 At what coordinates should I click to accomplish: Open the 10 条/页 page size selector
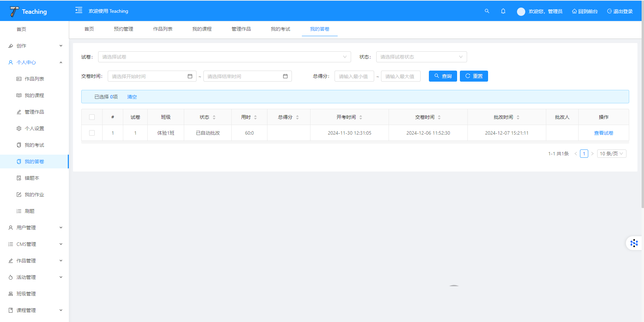click(611, 154)
